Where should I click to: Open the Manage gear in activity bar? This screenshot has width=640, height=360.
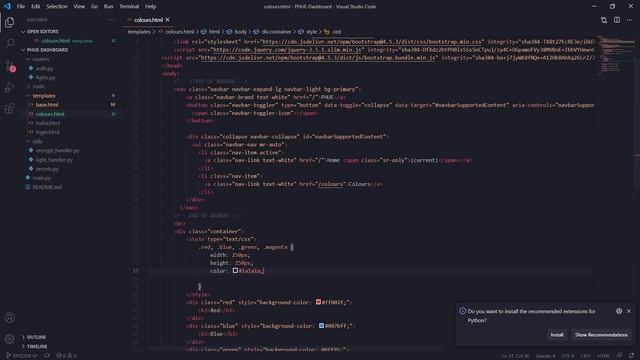click(9, 339)
